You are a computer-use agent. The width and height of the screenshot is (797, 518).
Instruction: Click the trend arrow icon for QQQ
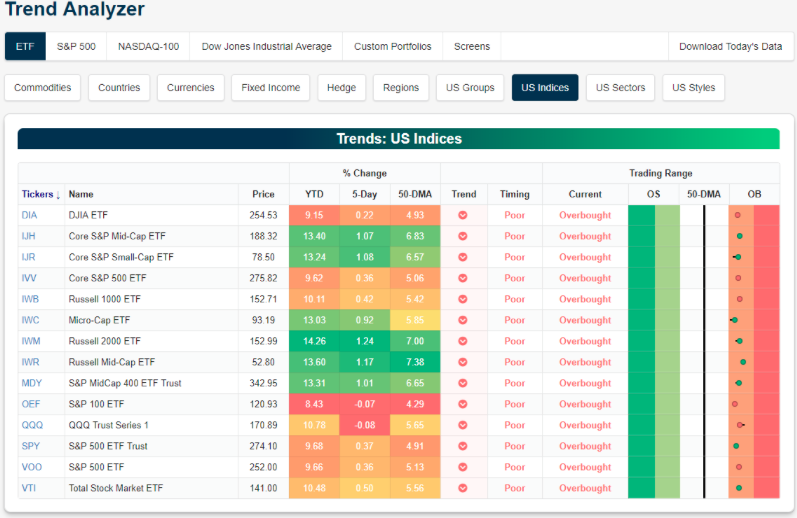tap(463, 425)
